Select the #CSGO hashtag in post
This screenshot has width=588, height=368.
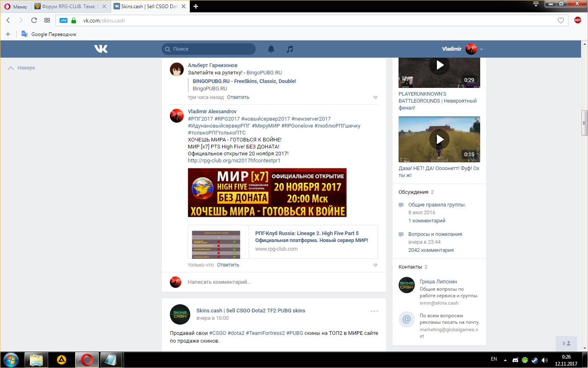(x=218, y=333)
